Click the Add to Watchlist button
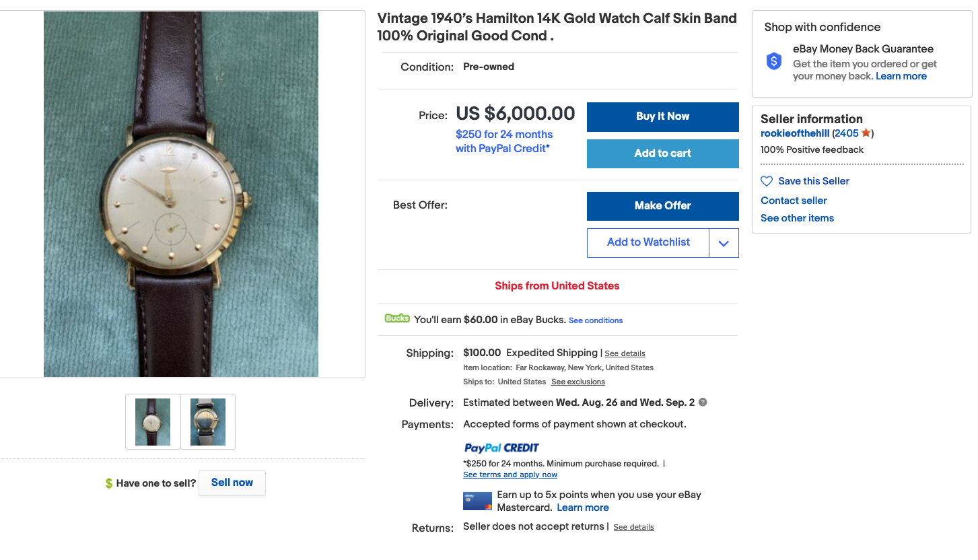978x560 pixels. (x=648, y=243)
